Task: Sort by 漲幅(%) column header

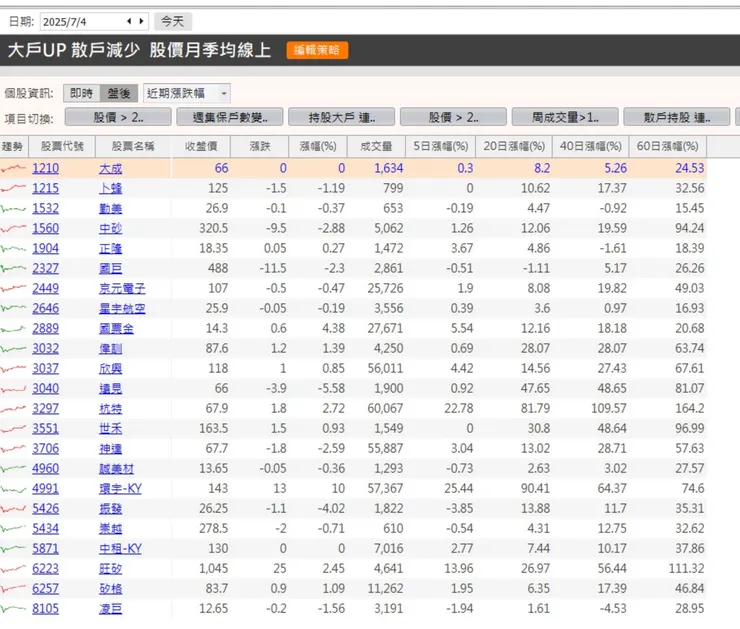Action: click(318, 146)
